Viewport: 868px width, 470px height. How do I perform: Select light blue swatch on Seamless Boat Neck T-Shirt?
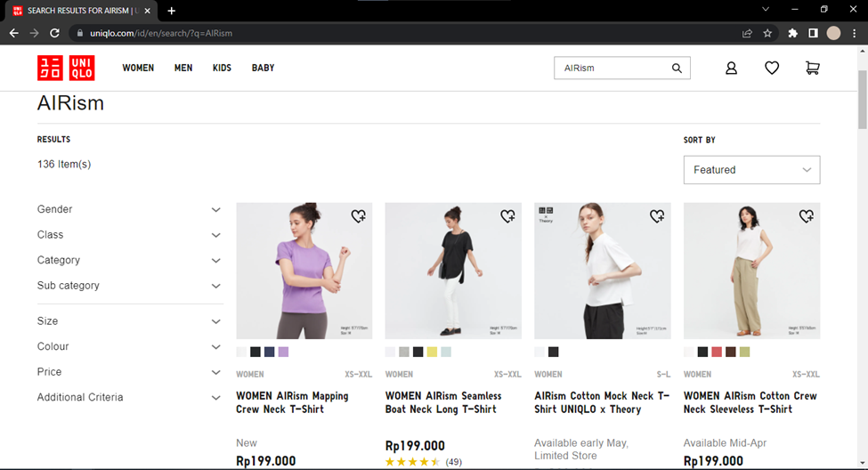click(446, 352)
